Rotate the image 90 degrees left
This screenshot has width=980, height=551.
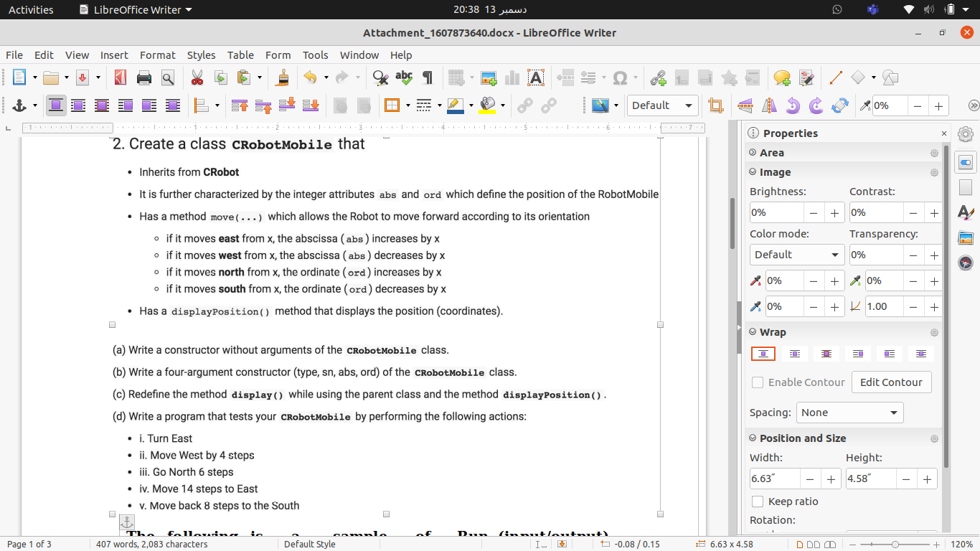click(791, 105)
